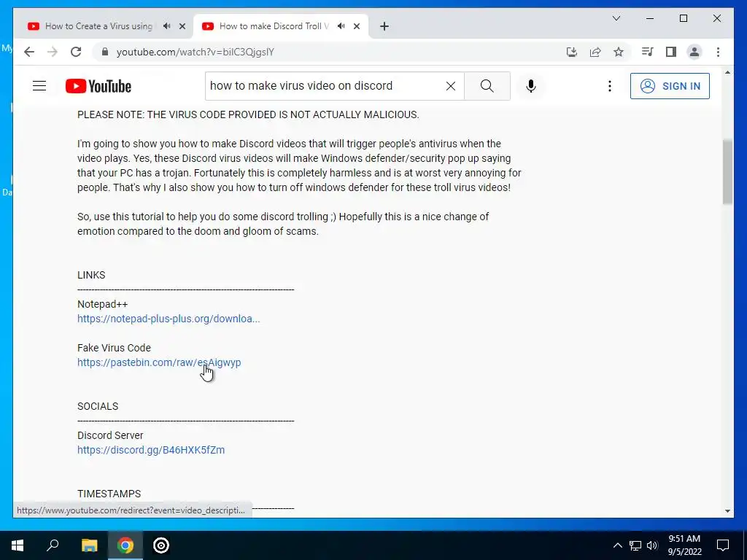
Task: Share this page via address bar icon
Action: pos(595,52)
